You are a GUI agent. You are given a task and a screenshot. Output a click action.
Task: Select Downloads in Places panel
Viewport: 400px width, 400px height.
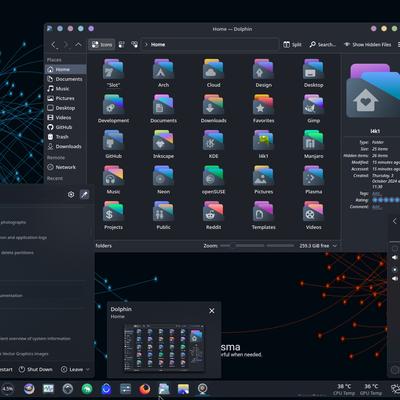pos(66,146)
